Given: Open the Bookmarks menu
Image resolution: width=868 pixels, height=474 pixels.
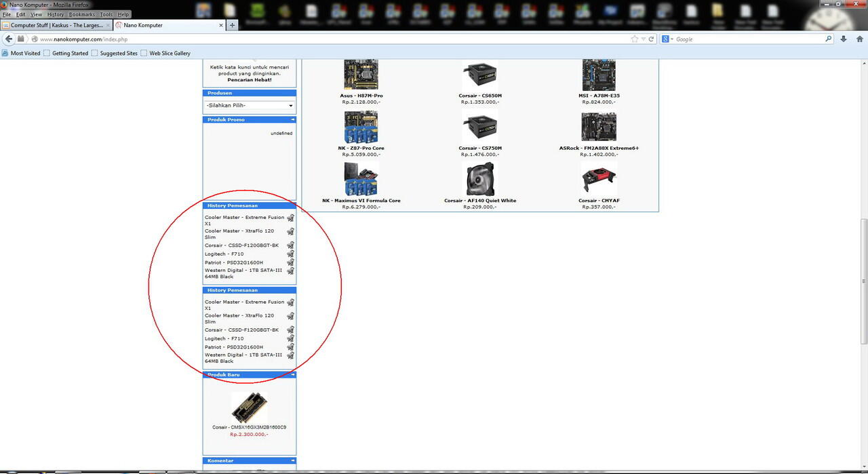Looking at the screenshot, I should coord(82,14).
